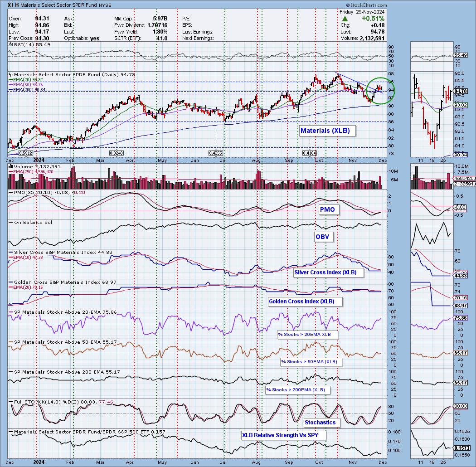Click the 0.3249 dividend marker label
The width and height of the screenshot is (476, 467).
click(117, 153)
